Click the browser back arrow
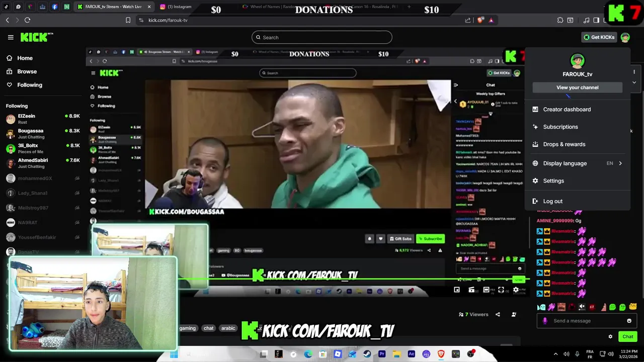644x362 pixels. 8,20
